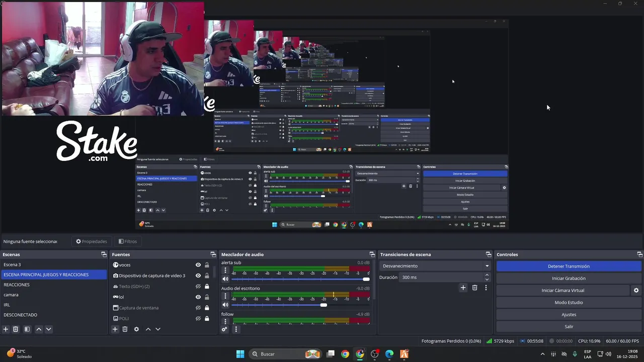
Task: Open transition properties three-dot menu
Action: pyautogui.click(x=486, y=288)
